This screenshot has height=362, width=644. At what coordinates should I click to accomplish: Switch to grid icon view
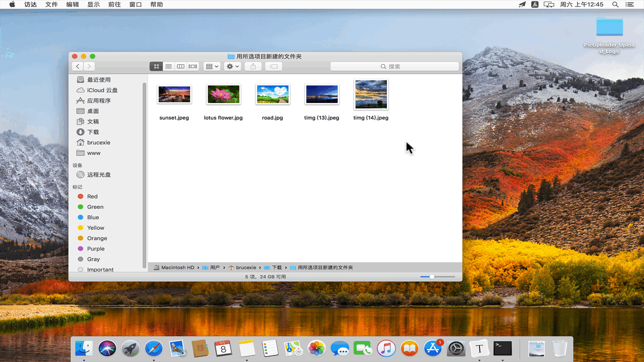[x=156, y=66]
